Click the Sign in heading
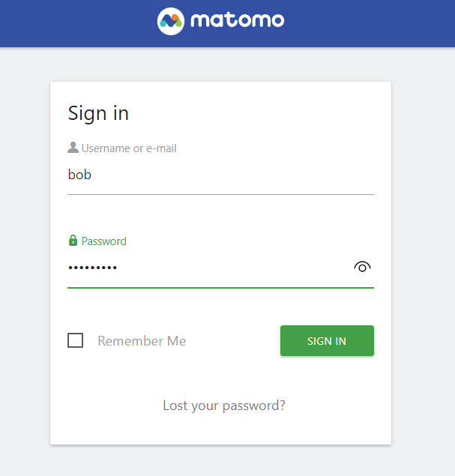 [x=98, y=113]
